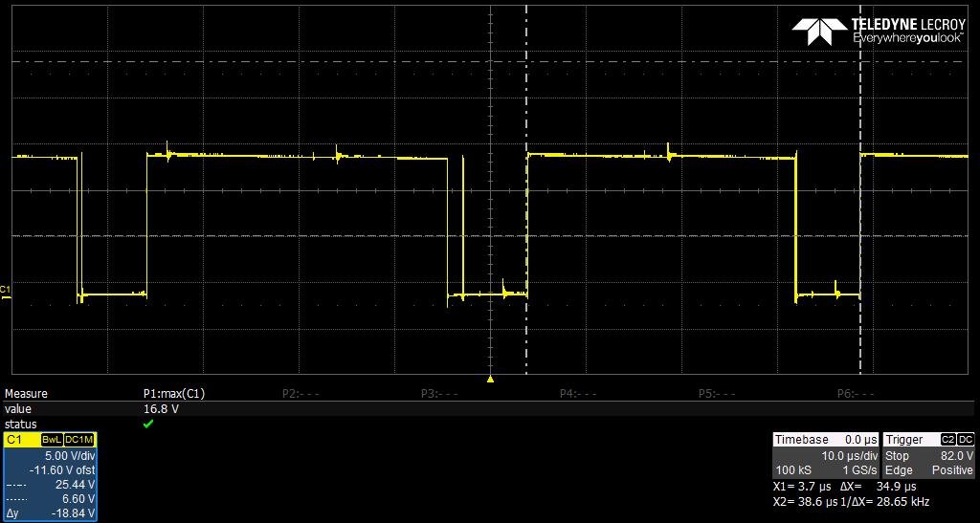Click the Teledyne LeCroy logo

(x=879, y=31)
